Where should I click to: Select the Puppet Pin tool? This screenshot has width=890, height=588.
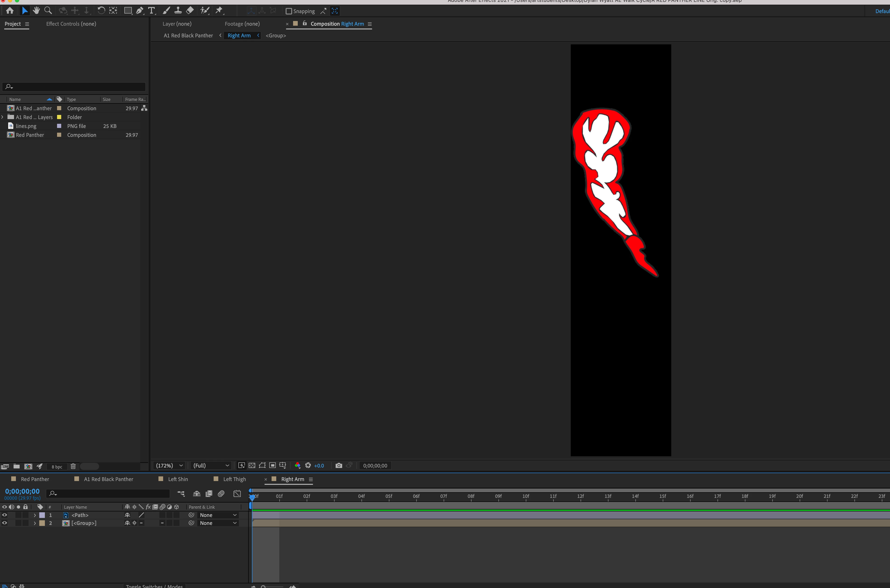[219, 11]
